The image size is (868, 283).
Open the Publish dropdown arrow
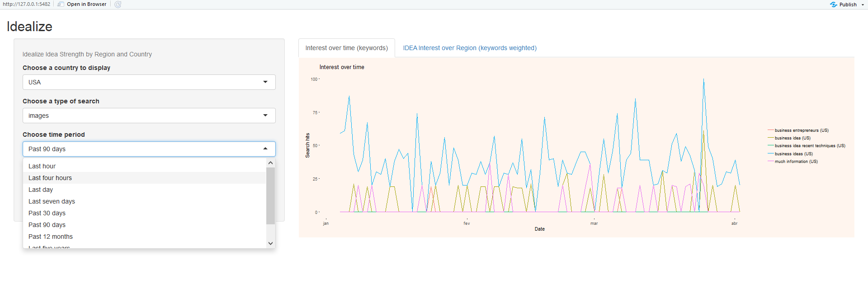863,5
